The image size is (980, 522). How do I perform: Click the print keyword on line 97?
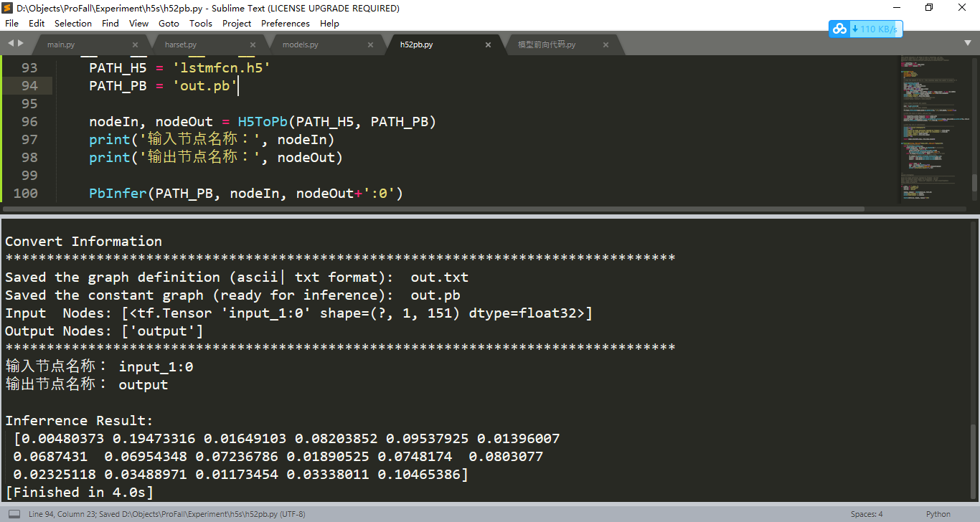(110, 140)
